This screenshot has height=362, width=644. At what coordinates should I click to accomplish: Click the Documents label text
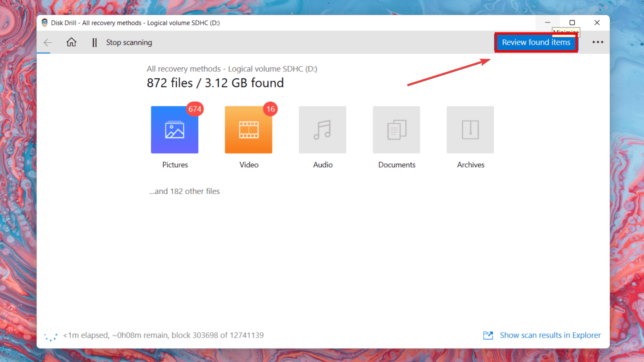[x=397, y=165]
